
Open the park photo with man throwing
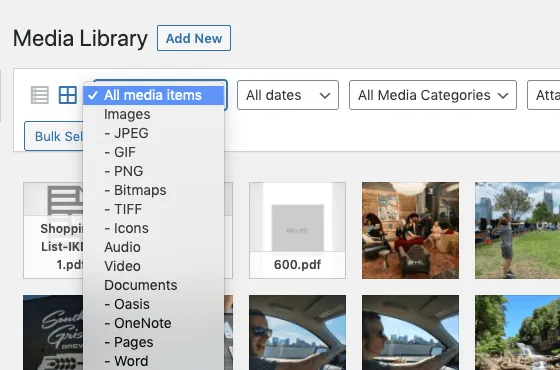(x=518, y=230)
